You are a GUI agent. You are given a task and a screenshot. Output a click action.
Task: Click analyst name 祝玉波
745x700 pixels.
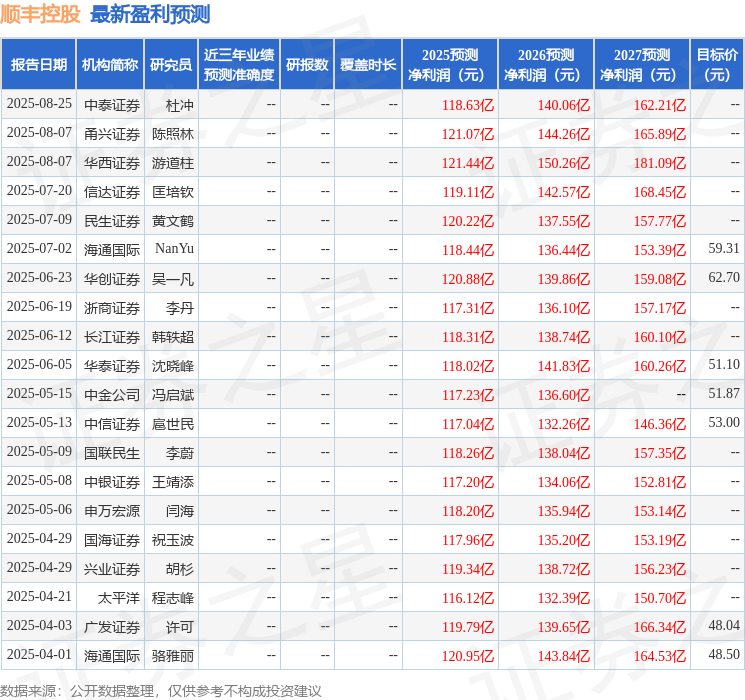[173, 539]
